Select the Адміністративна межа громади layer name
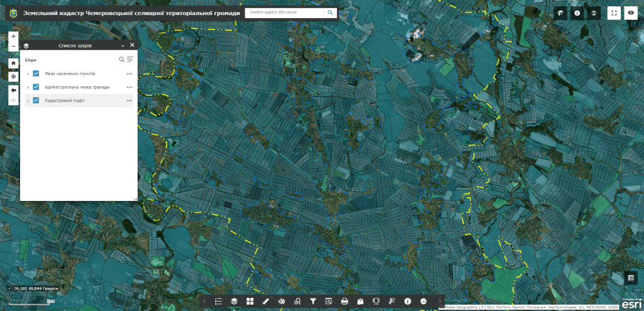The width and height of the screenshot is (644, 311). [77, 87]
